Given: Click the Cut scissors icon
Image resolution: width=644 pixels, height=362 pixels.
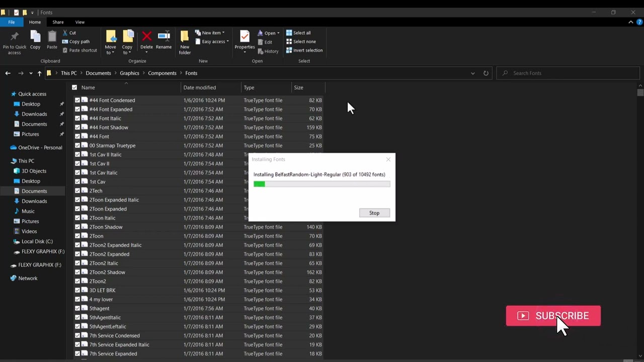Looking at the screenshot, I should point(65,33).
